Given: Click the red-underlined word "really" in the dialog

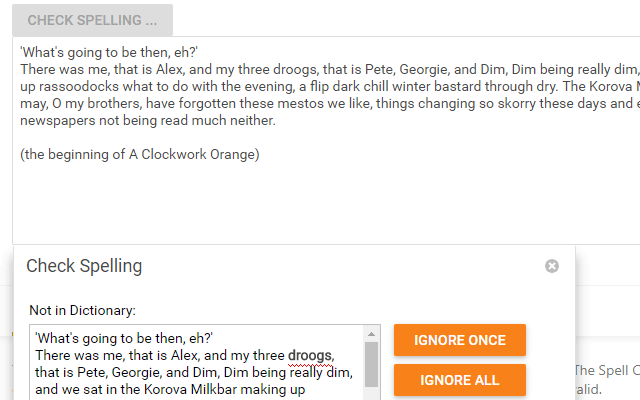Looking at the screenshot, I should [x=308, y=373].
